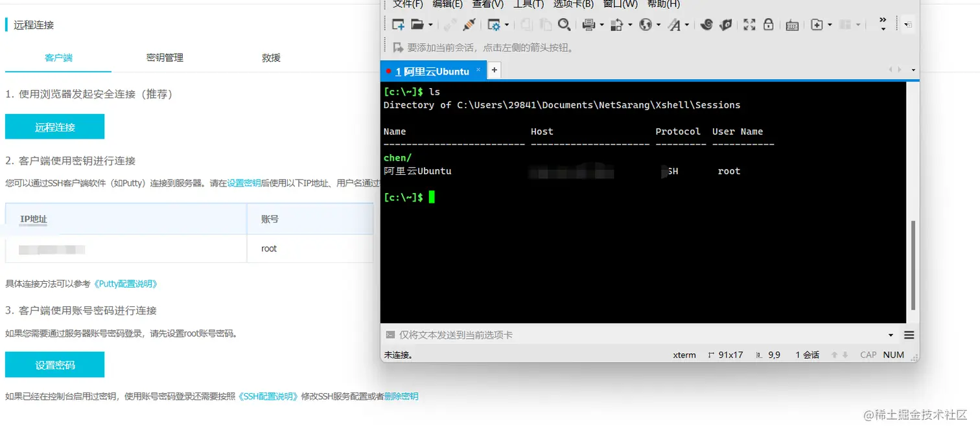
Task: Switch to 密钥管理 tab on web page
Action: pos(165,58)
